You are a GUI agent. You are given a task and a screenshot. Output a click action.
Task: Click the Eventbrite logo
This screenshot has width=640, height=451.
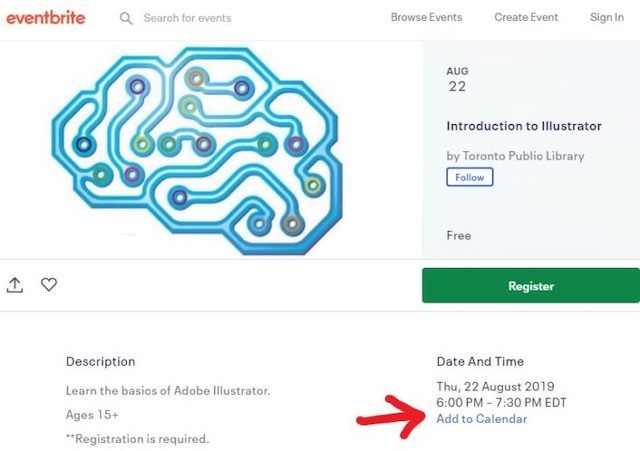(46, 17)
